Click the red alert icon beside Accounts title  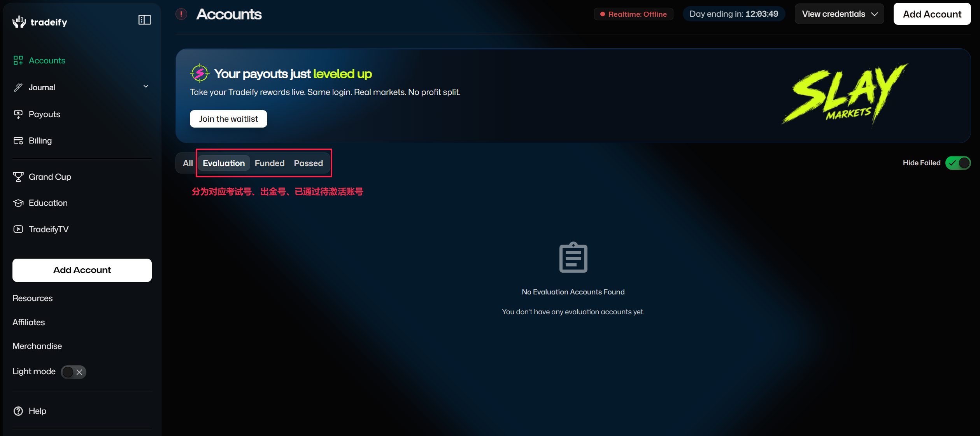click(181, 14)
